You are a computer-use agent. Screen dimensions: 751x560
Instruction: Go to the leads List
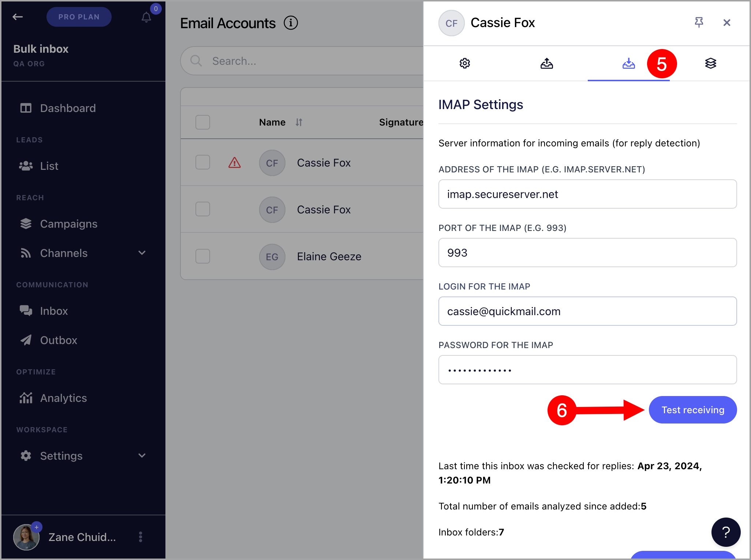(x=49, y=166)
